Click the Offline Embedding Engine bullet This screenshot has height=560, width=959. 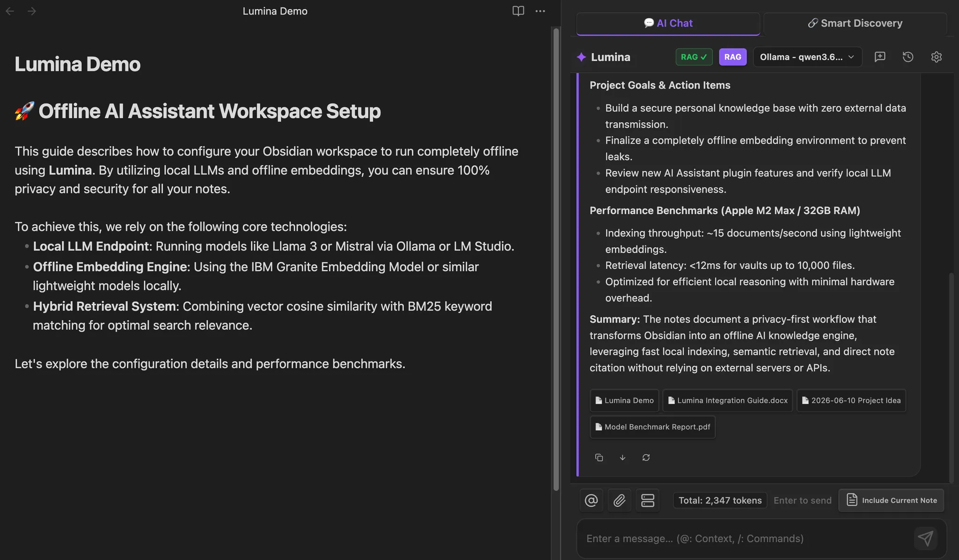point(256,276)
